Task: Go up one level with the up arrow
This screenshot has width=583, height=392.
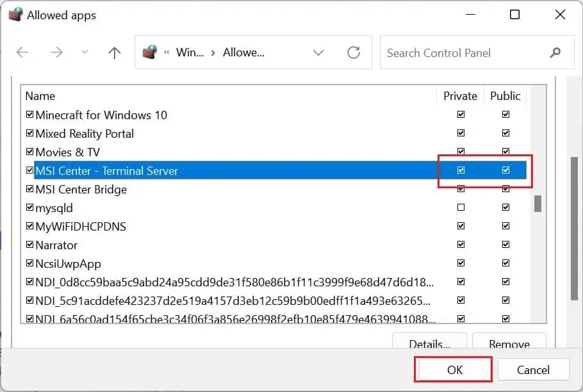Action: tap(113, 53)
